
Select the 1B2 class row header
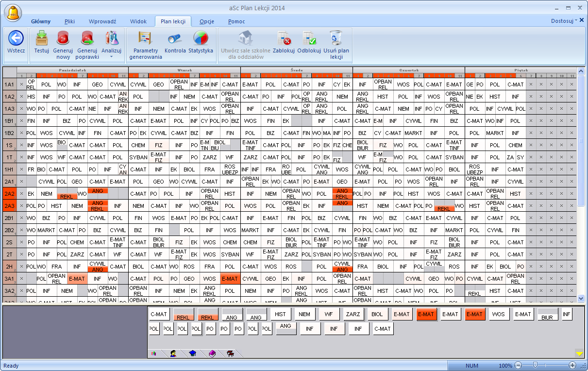coord(10,133)
